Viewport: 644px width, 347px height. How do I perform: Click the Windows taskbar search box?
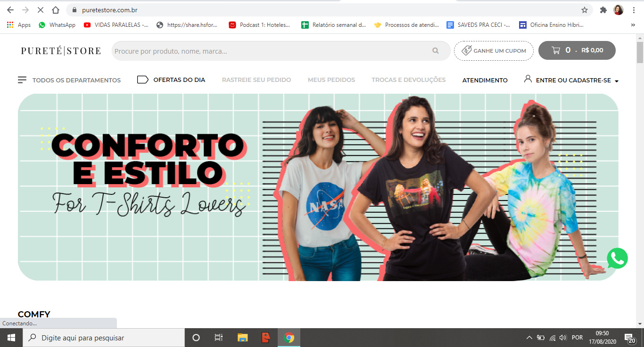click(104, 338)
